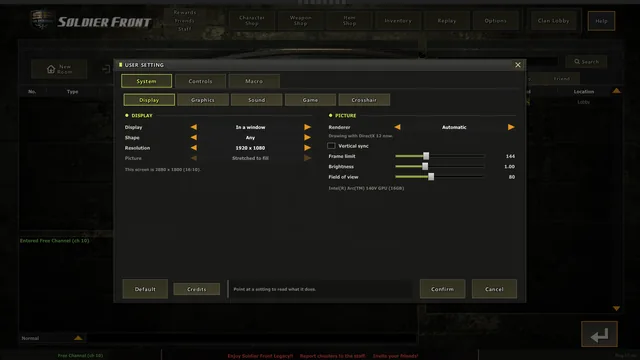Click the Friend tab in the lobby
The width and height of the screenshot is (640, 360).
pyautogui.click(x=562, y=78)
